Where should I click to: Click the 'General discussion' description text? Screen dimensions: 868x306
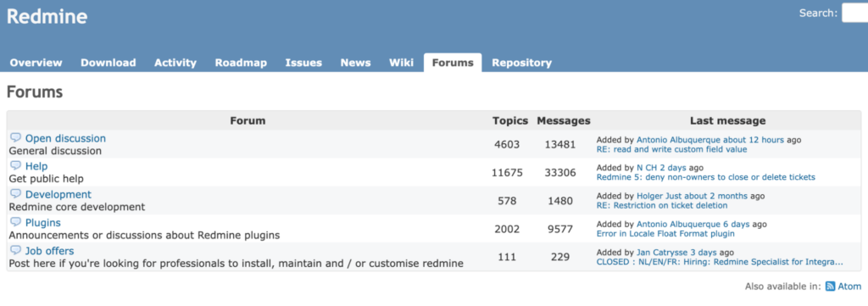(x=55, y=151)
